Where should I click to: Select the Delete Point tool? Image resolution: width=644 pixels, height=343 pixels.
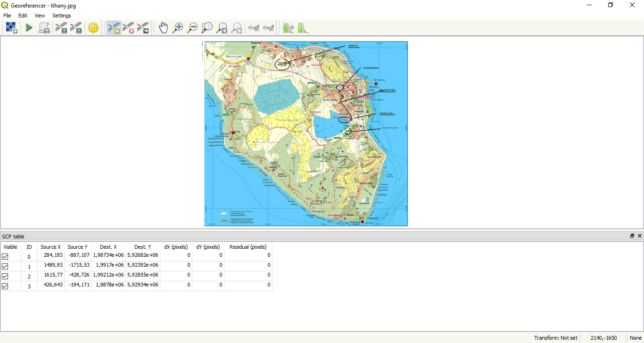(128, 28)
